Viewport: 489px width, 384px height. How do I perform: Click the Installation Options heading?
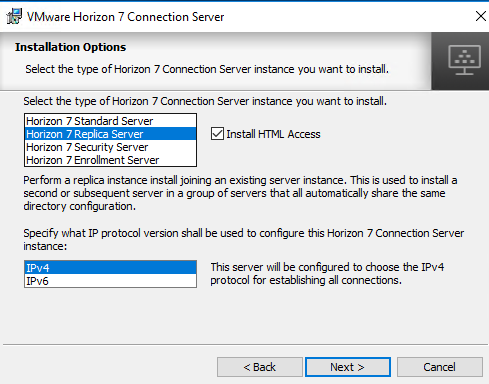tap(70, 47)
